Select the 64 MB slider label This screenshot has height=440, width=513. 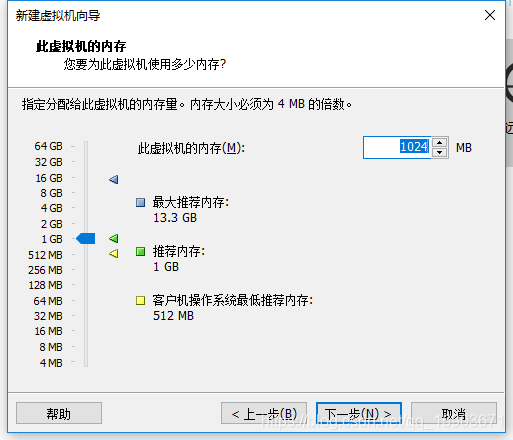(x=48, y=301)
